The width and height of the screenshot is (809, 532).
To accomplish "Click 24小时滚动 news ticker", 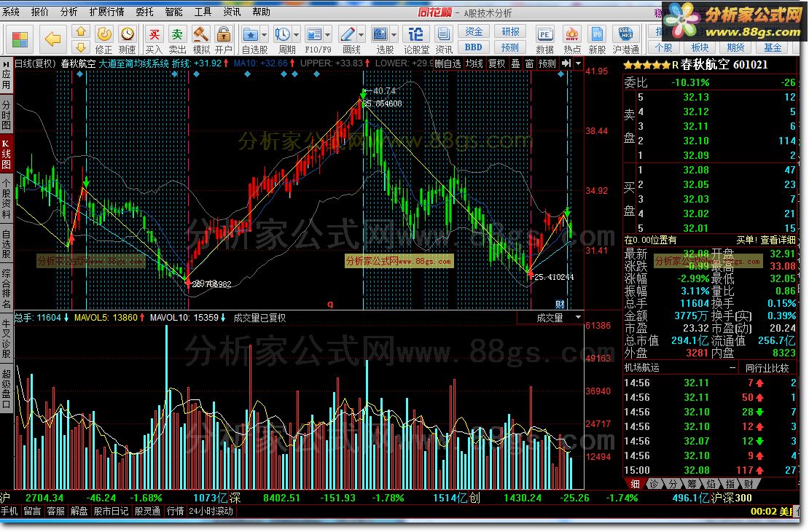I will pos(211,512).
